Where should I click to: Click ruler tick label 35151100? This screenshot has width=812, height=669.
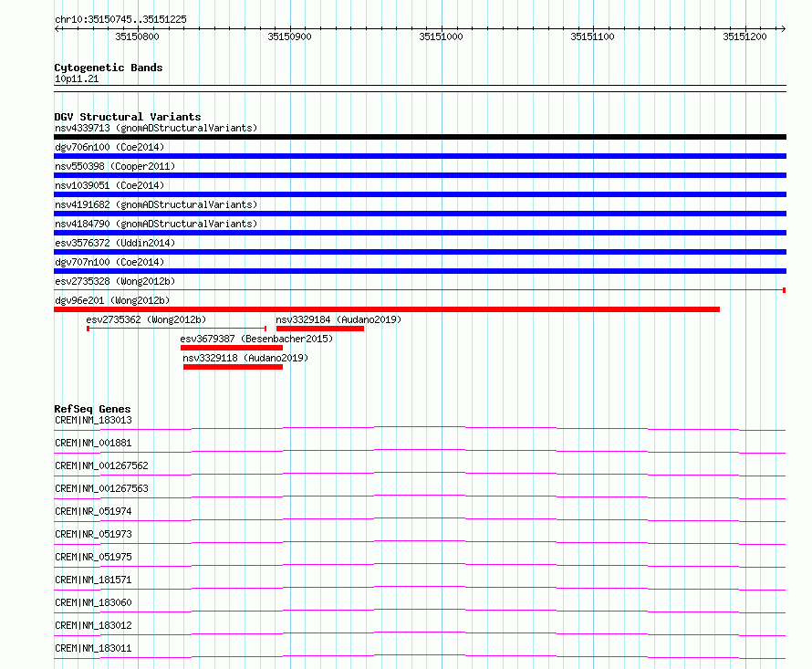tap(592, 37)
